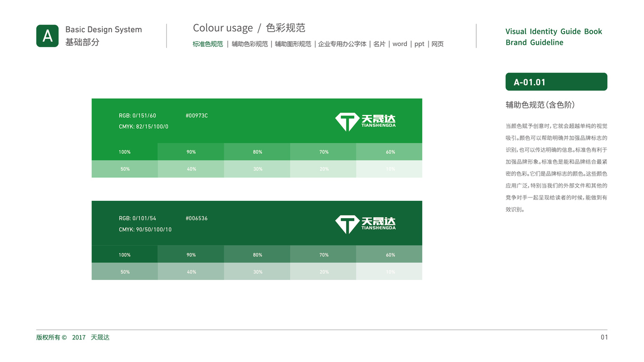Click the 辅助色规范(含色阶) heading
Image resolution: width=644 pixels, height=362 pixels.
(540, 105)
